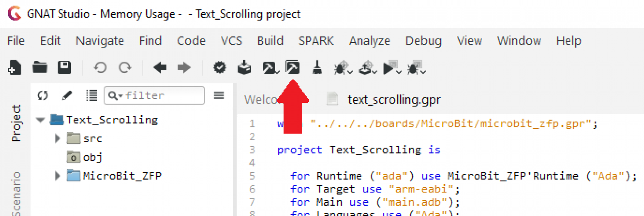Click the build and run icon
This screenshot has width=644, height=216.
click(x=392, y=67)
